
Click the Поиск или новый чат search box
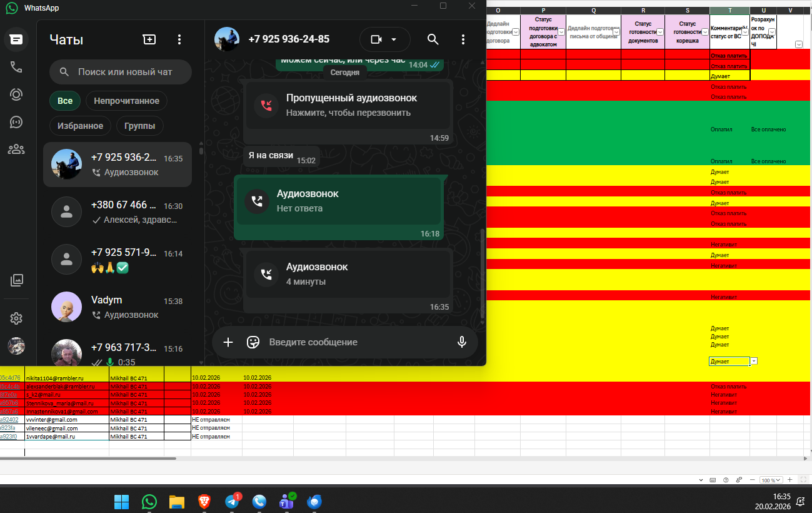pos(121,72)
